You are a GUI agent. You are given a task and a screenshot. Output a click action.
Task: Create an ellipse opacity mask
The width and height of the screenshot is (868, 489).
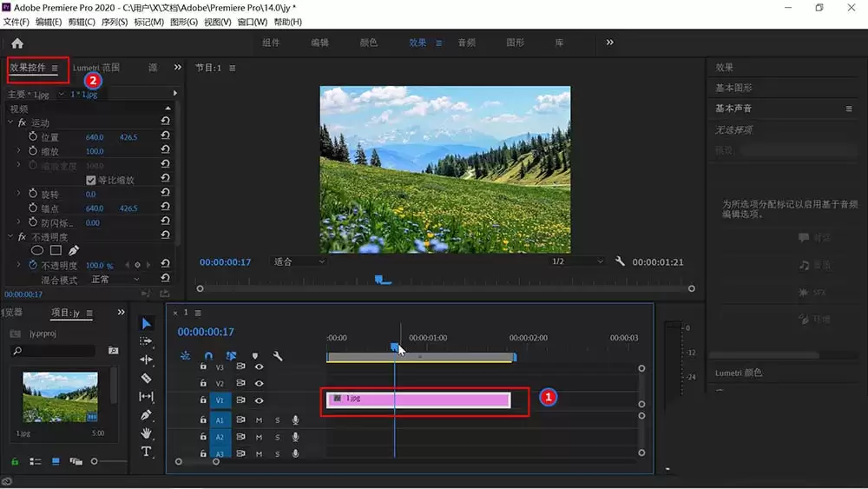point(37,250)
